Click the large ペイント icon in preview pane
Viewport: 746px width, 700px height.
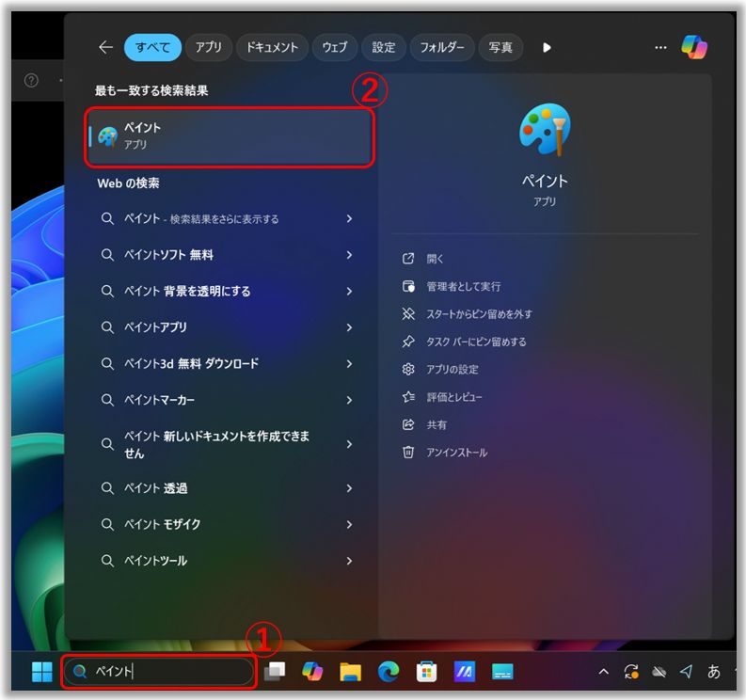point(545,130)
